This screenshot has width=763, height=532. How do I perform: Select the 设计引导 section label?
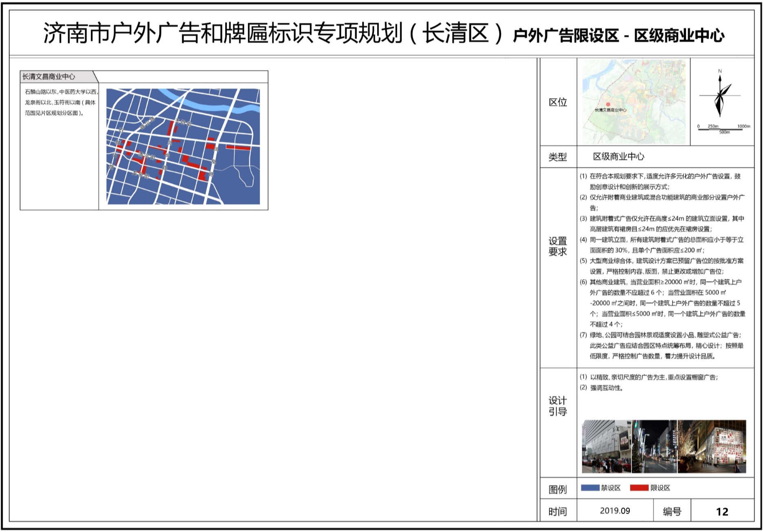(x=558, y=406)
